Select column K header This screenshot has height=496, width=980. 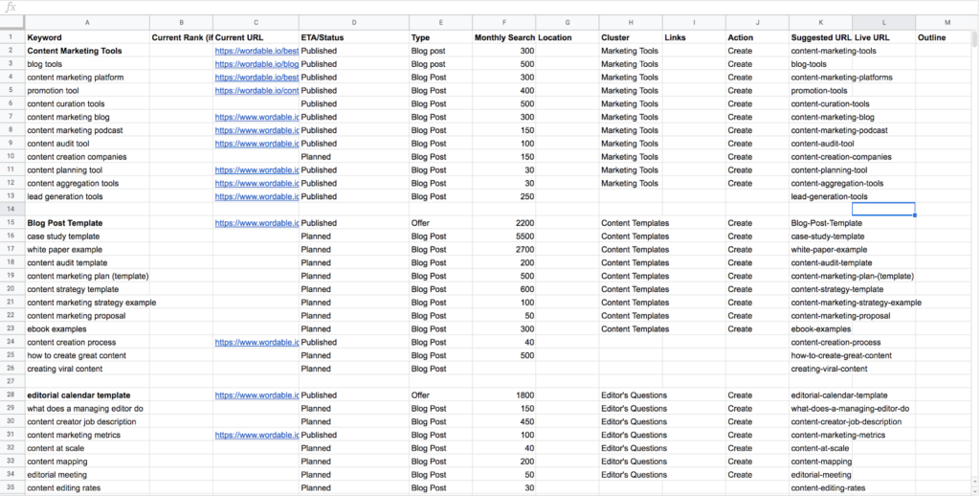click(x=820, y=23)
